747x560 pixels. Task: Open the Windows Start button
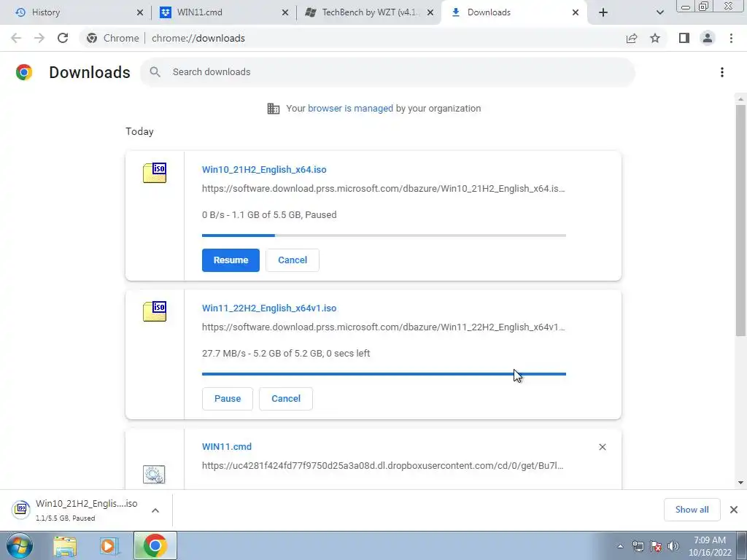pos(20,545)
